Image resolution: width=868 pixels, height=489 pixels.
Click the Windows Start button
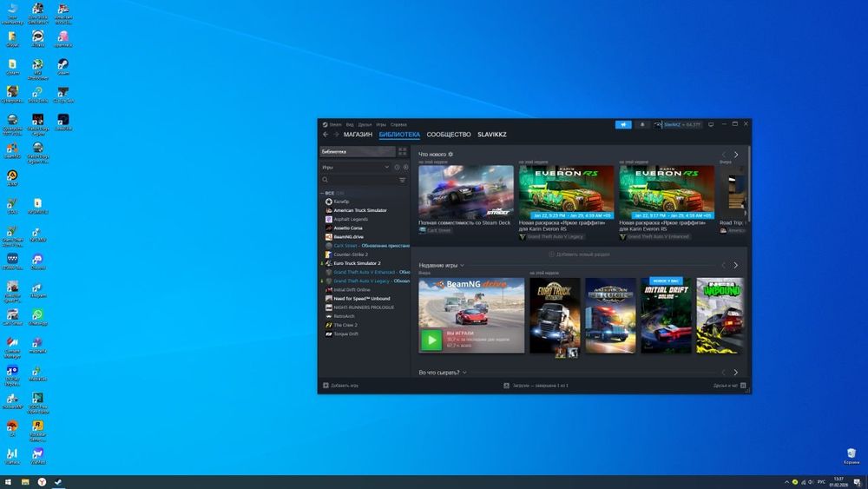point(9,482)
